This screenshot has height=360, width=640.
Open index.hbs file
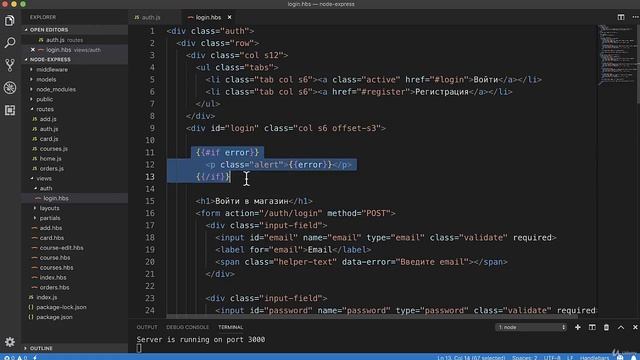(x=53, y=278)
